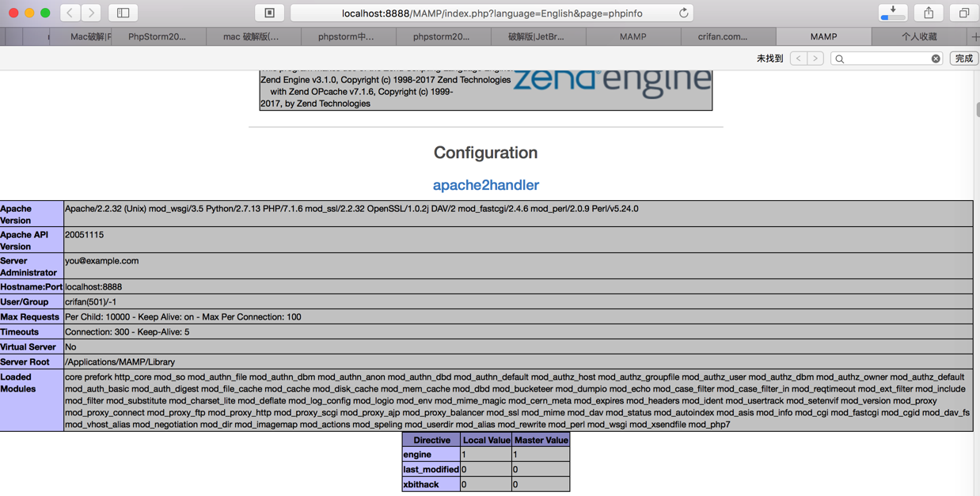Screen dimensions: 980x496
Task: Click the engine directive cell
Action: coord(431,455)
